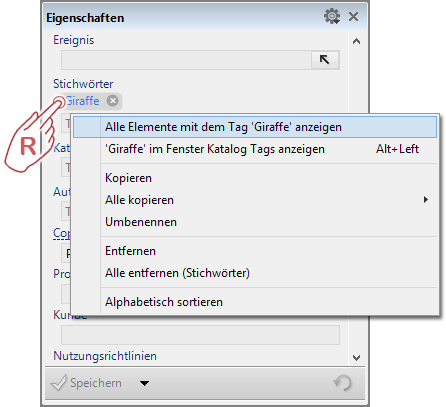Open the dropdown arrow next to Speichern

pos(144,383)
